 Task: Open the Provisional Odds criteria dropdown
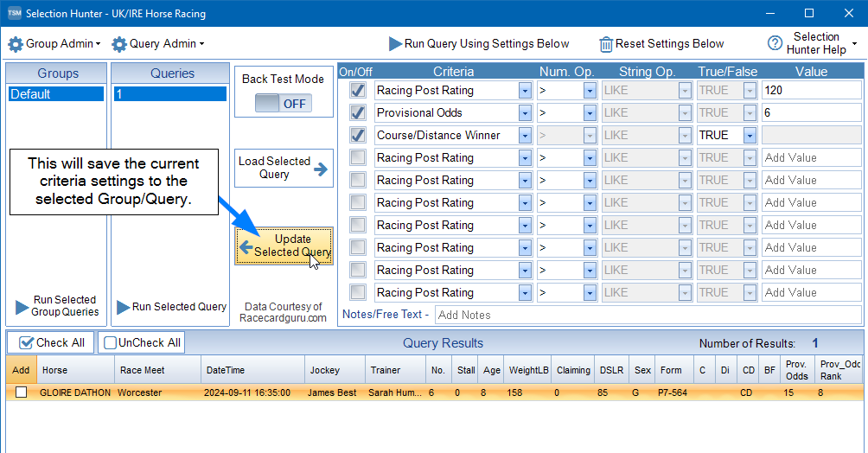(524, 112)
